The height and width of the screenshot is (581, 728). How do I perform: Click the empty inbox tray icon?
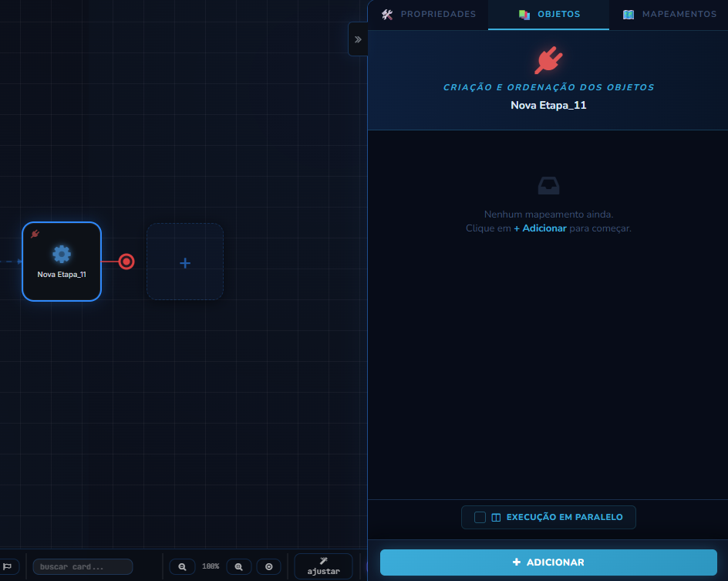coord(548,186)
